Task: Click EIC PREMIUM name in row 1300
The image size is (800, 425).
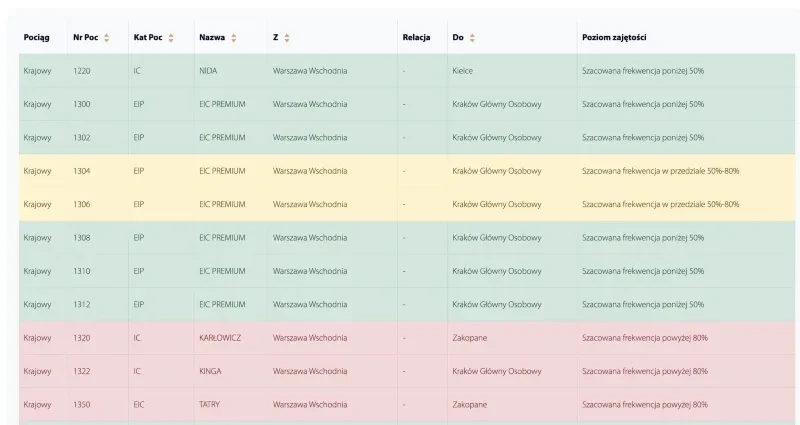Action: click(222, 104)
